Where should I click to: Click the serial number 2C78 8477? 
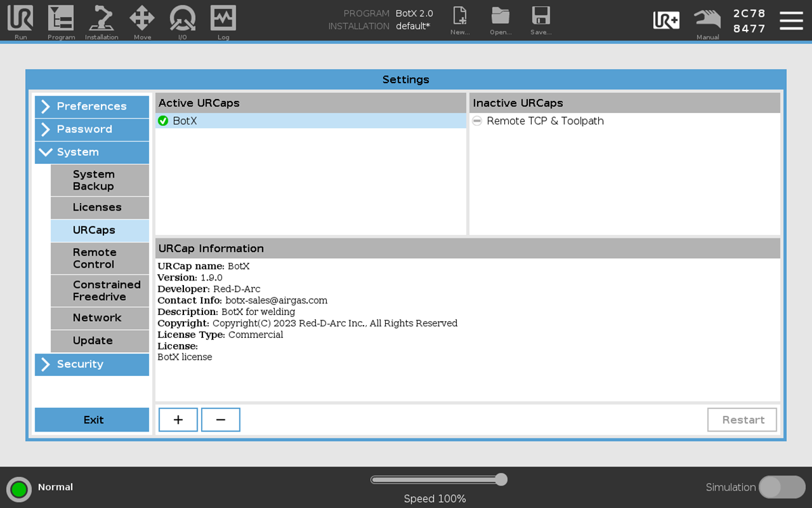point(749,21)
